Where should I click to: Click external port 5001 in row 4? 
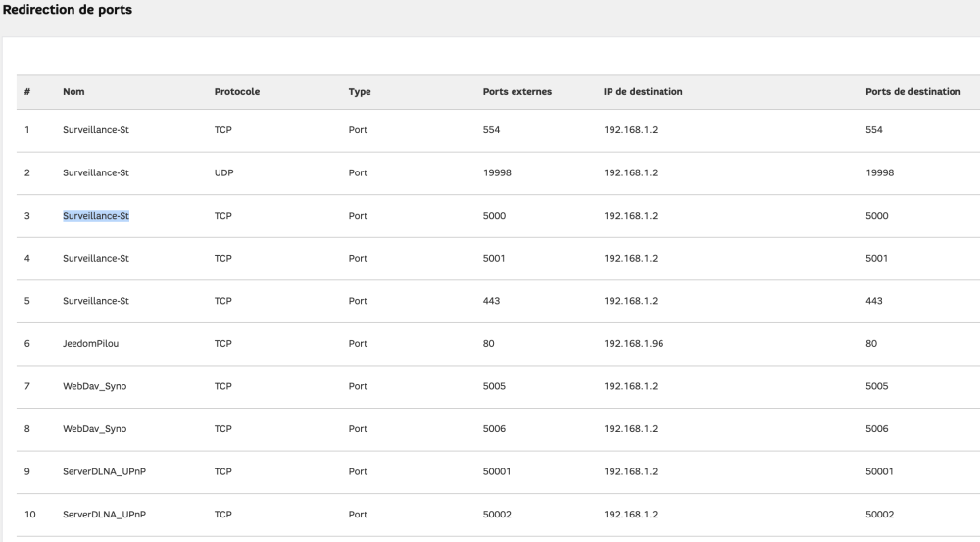click(495, 259)
